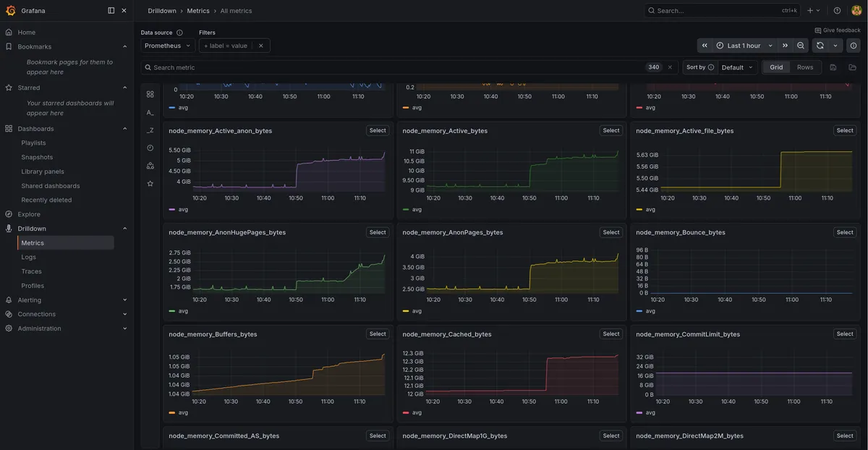Screen dimensions: 868x450
Task: Open the Prometheus data source dropdown
Action: pyautogui.click(x=168, y=46)
